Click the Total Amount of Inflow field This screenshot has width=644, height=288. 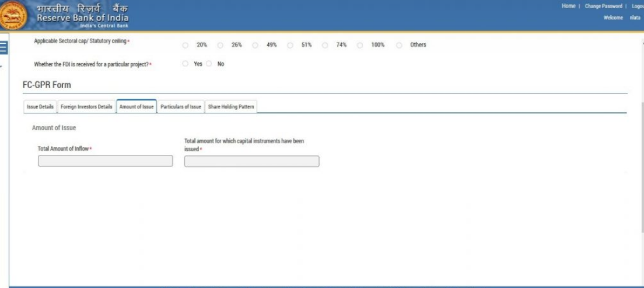click(x=105, y=161)
